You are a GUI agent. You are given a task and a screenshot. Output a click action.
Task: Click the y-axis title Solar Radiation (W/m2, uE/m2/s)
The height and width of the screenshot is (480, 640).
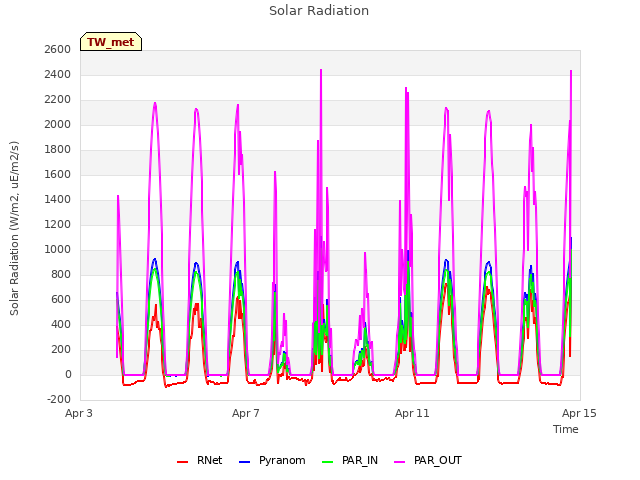pyautogui.click(x=14, y=228)
